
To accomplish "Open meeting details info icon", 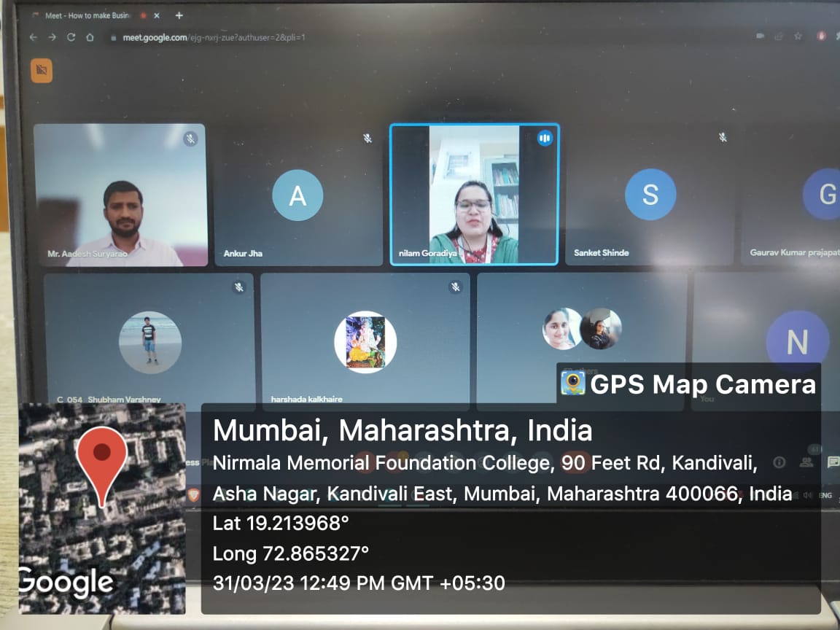I will pyautogui.click(x=779, y=462).
